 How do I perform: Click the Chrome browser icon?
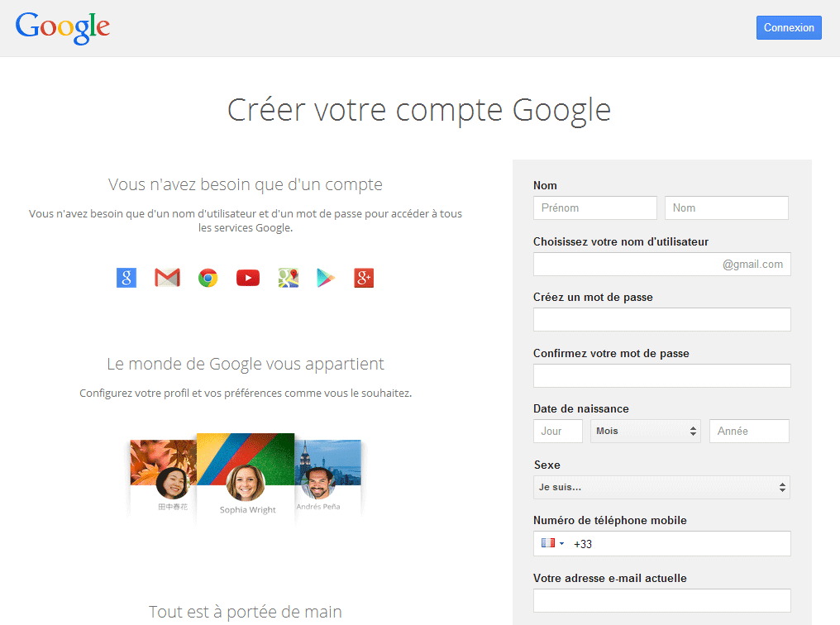208,278
